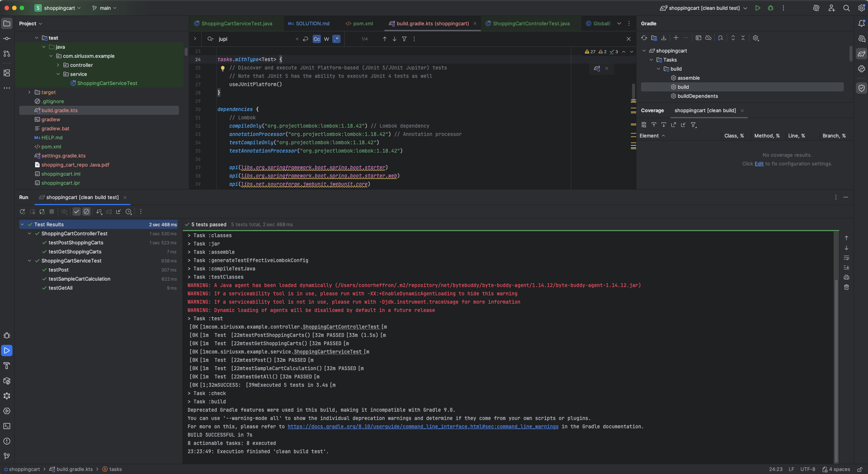Open Search Everywhere from the title bar
868x474 pixels.
pyautogui.click(x=847, y=8)
